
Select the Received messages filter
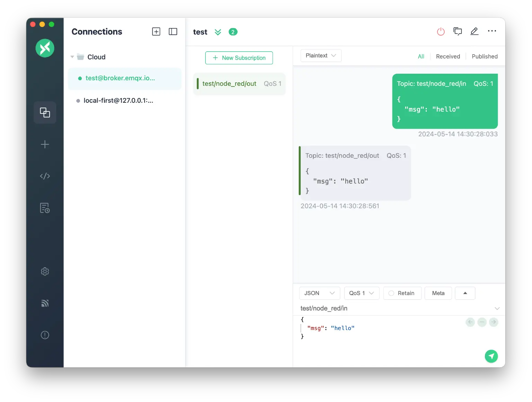448,56
